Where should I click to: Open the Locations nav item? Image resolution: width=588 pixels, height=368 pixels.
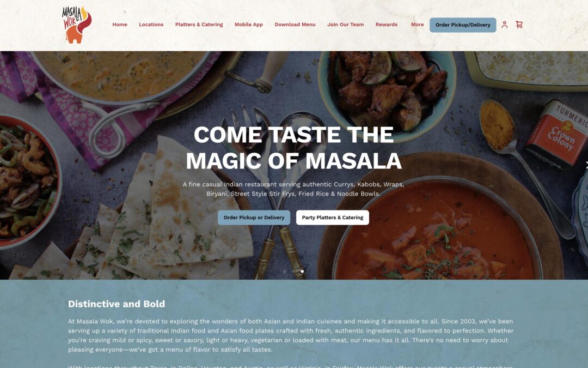[151, 25]
